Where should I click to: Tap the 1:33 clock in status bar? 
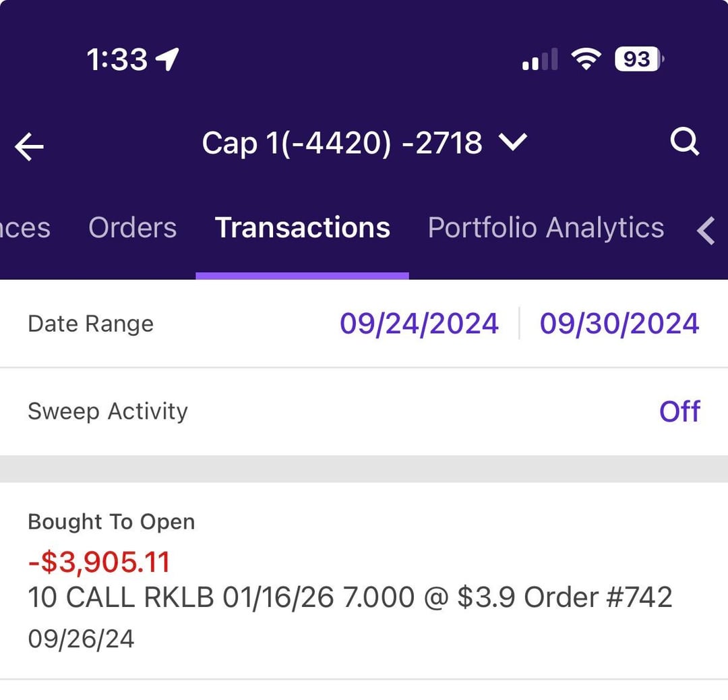pyautogui.click(x=117, y=60)
